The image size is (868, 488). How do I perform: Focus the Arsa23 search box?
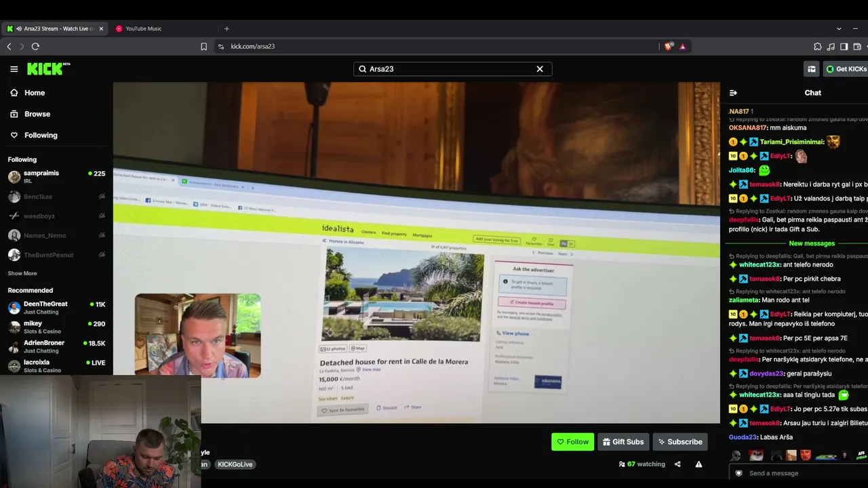tap(452, 69)
